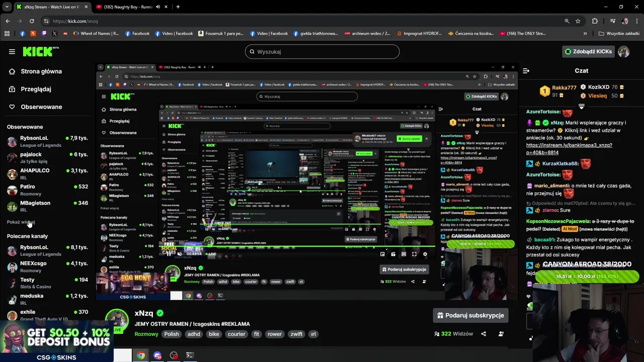This screenshot has width=644, height=362.
Task: Select Testy channel in main sidebar
Action: (x=48, y=283)
